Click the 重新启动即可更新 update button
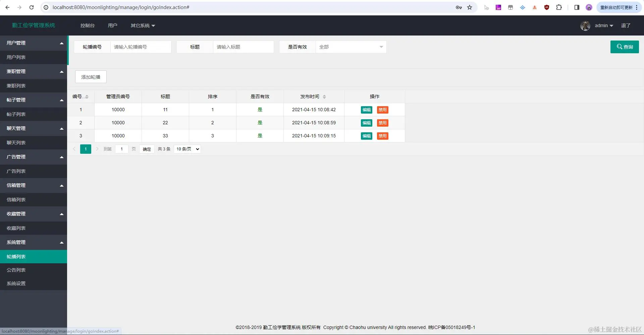Viewport: 644px width, 335px height. click(x=616, y=7)
